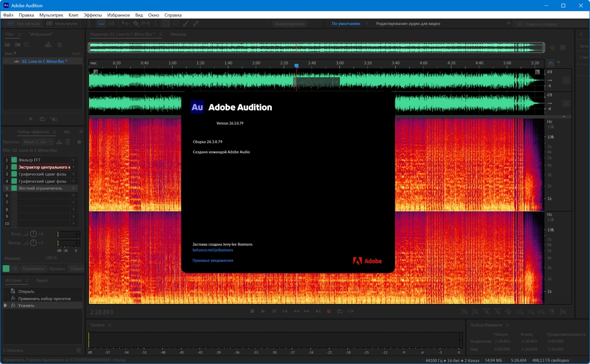590x364 pixels.
Task: Select the Time Selection tool
Action: [x=155, y=23]
